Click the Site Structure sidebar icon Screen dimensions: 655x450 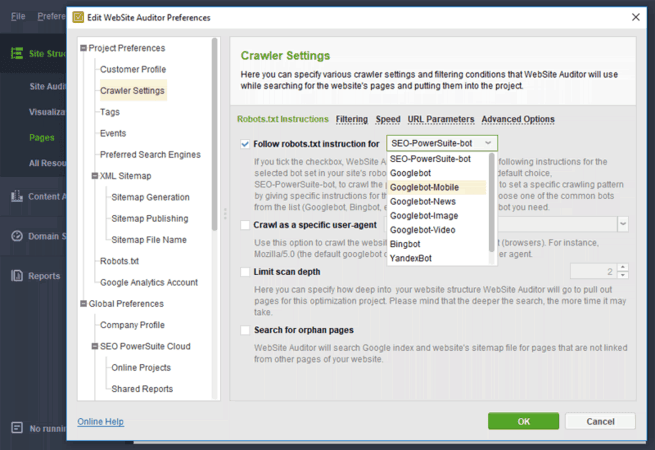click(17, 54)
